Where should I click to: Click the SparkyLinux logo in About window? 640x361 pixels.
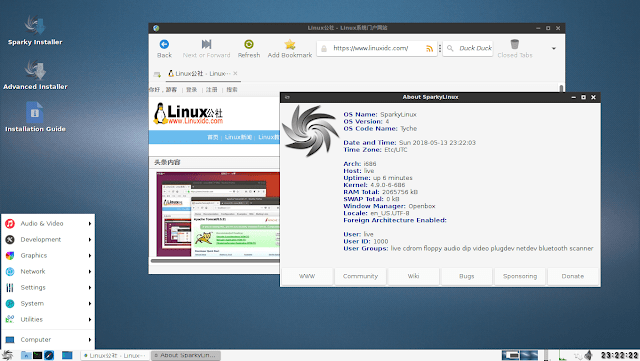[x=311, y=131]
